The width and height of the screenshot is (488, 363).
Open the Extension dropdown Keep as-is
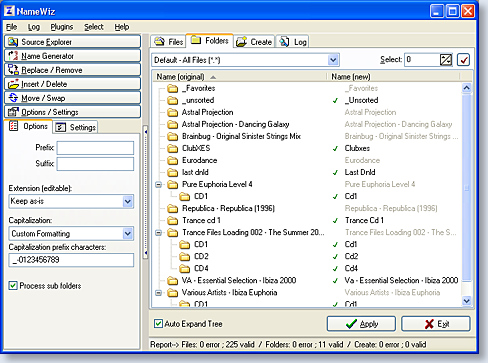[127, 201]
